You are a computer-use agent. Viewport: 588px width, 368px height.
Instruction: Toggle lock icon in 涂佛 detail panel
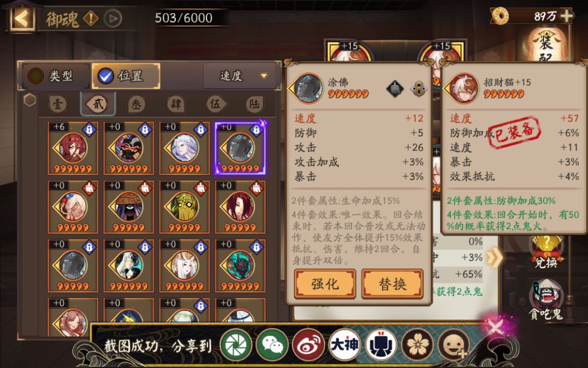click(419, 89)
